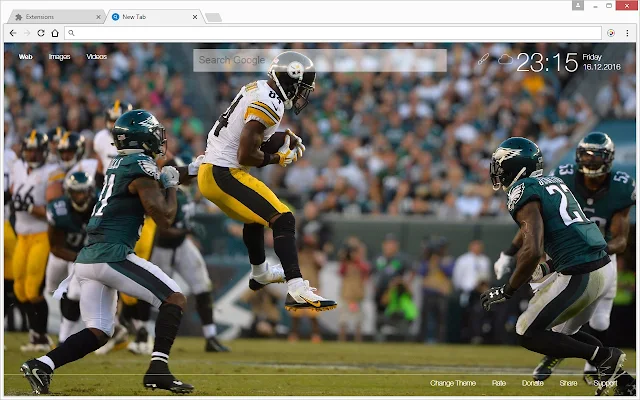
Task: Open the cloud weather icon
Action: click(505, 60)
